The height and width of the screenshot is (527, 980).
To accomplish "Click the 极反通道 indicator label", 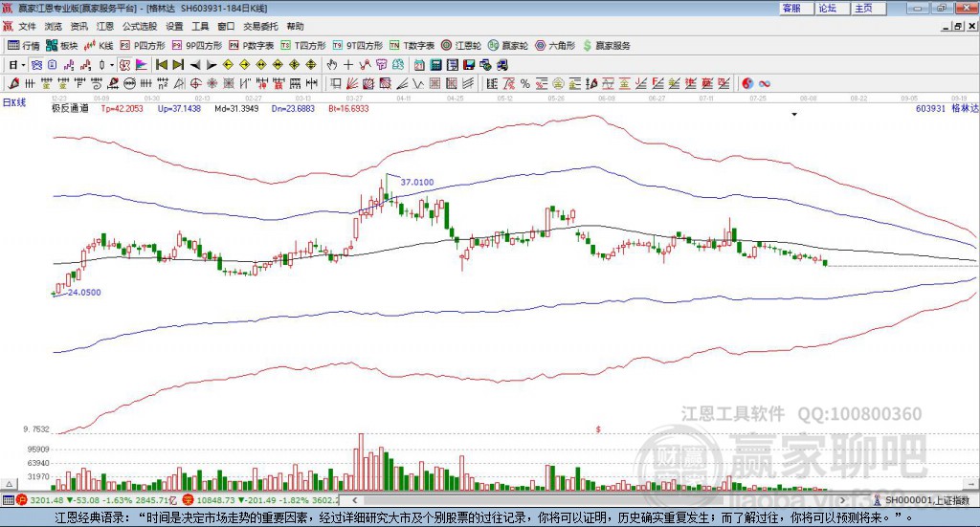I will click(x=70, y=108).
